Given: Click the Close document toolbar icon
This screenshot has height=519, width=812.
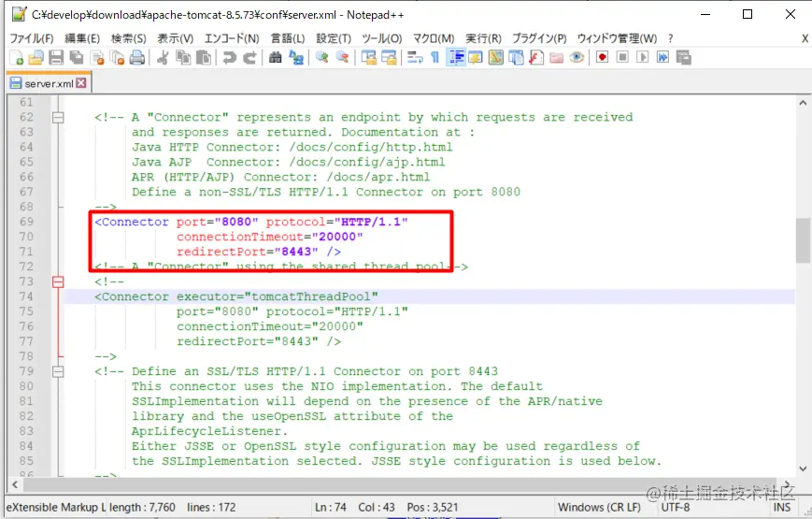Looking at the screenshot, I should tap(97, 58).
